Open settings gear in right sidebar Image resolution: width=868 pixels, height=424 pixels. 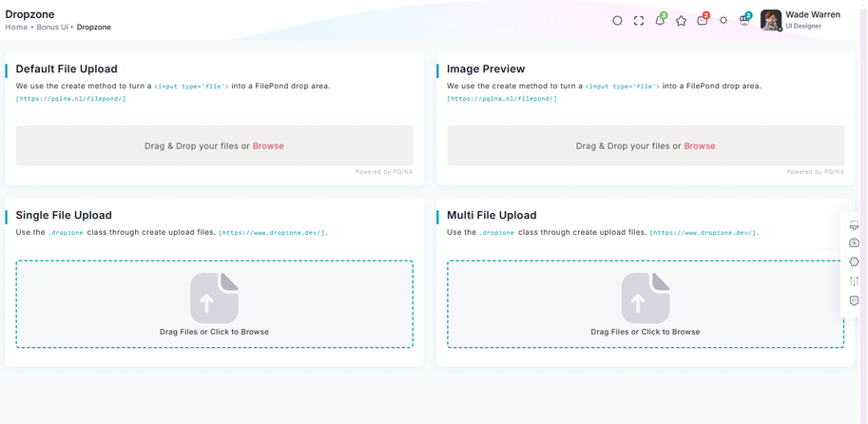[x=854, y=261]
